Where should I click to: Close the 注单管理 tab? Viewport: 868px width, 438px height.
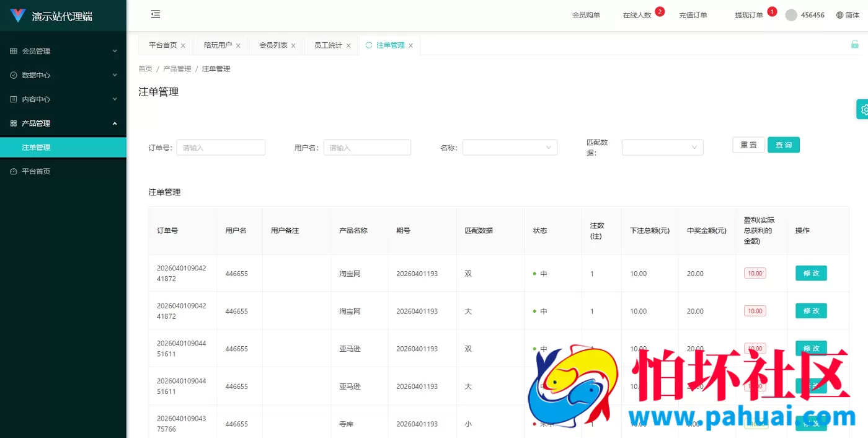410,46
